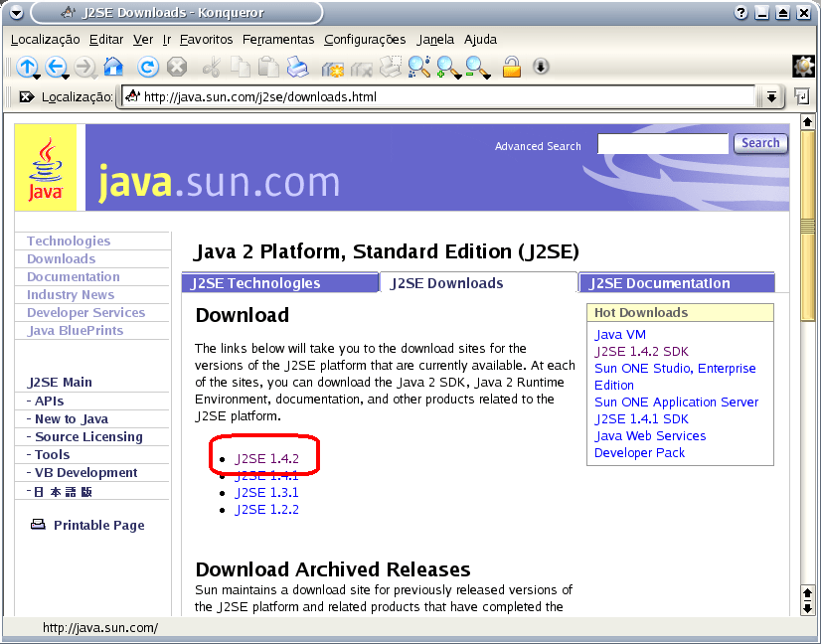Open the Ferramentas menu
This screenshot has width=821, height=644.
coord(278,40)
